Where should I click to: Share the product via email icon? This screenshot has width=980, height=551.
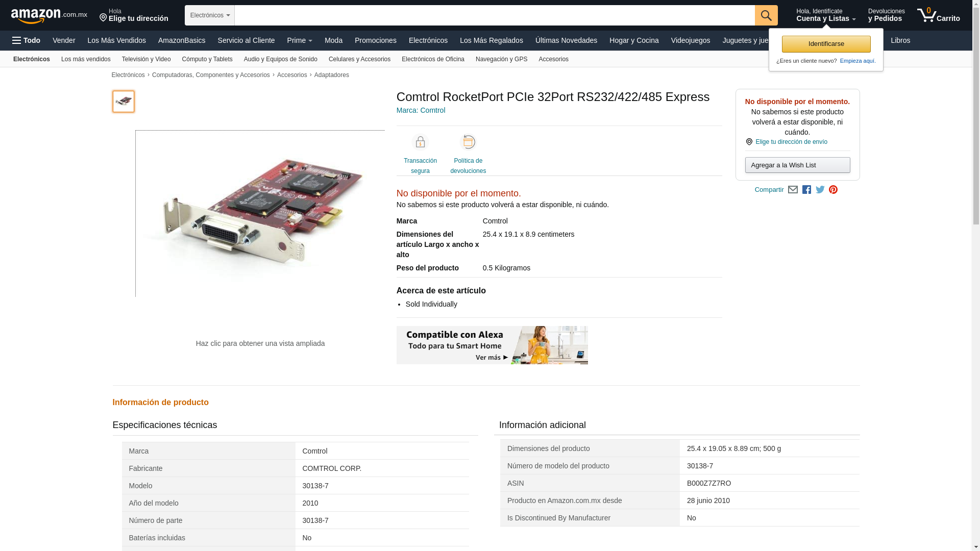click(793, 190)
